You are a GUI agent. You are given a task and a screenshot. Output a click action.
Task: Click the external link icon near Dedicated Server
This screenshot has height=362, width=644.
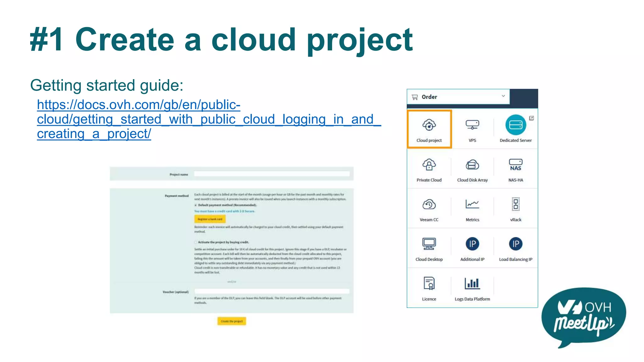coord(531,118)
